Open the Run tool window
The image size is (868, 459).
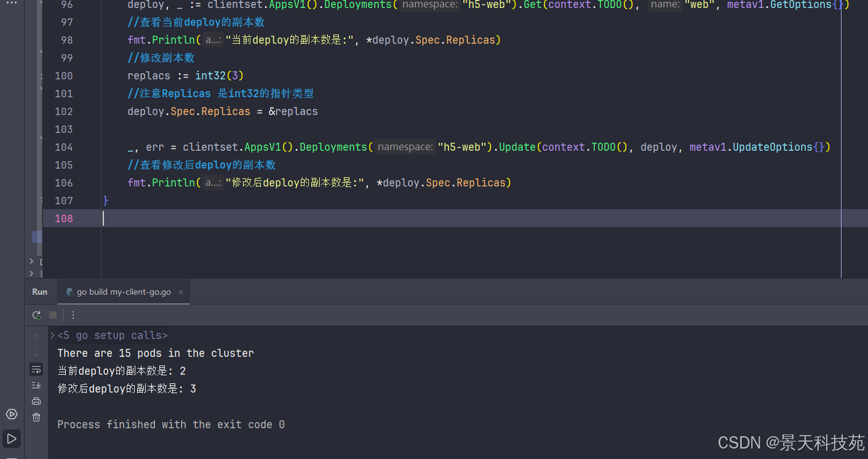point(12,439)
